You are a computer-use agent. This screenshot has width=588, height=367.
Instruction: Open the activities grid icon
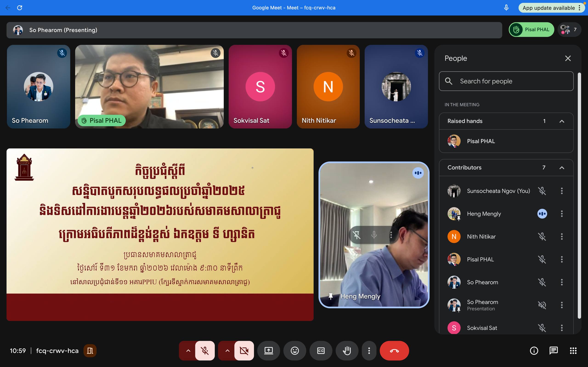tap(573, 350)
